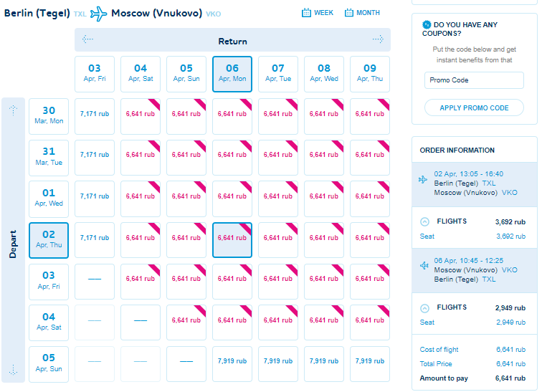
Task: Click the airplane icon between Berlin and Moscow
Action: (x=98, y=14)
